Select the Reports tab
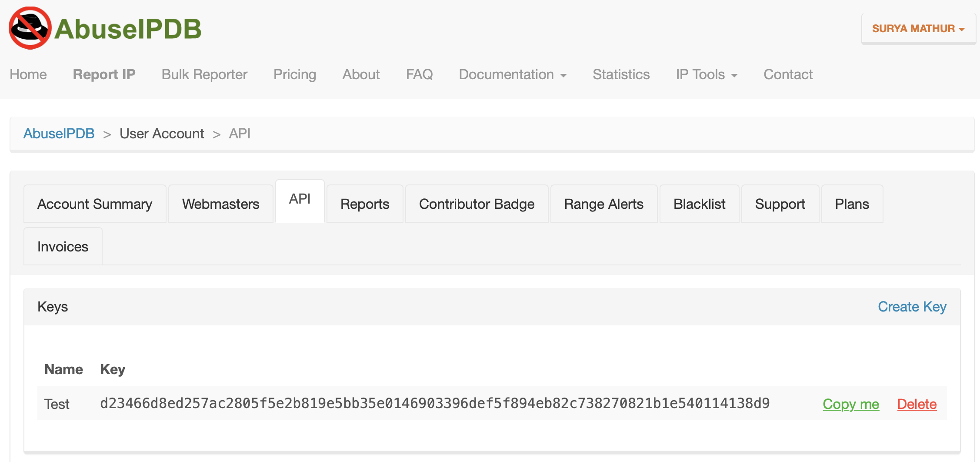Screen dimensions: 980x462 364,203
